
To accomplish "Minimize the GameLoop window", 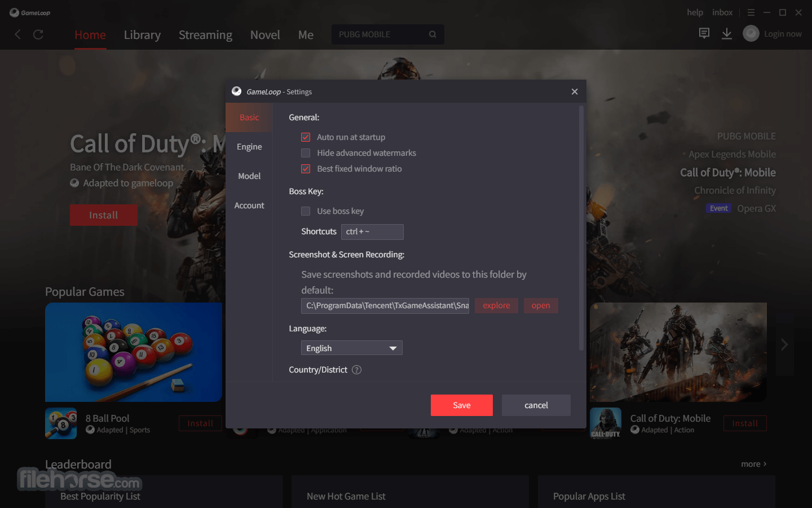I will coord(767,12).
